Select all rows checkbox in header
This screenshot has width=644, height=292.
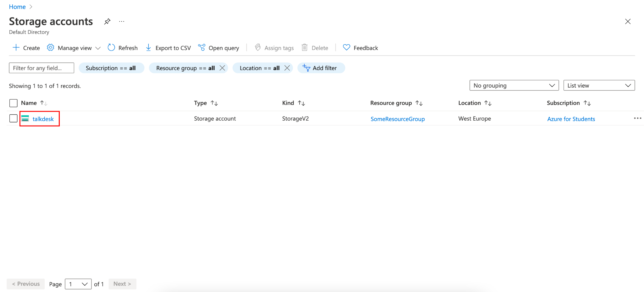pos(13,103)
